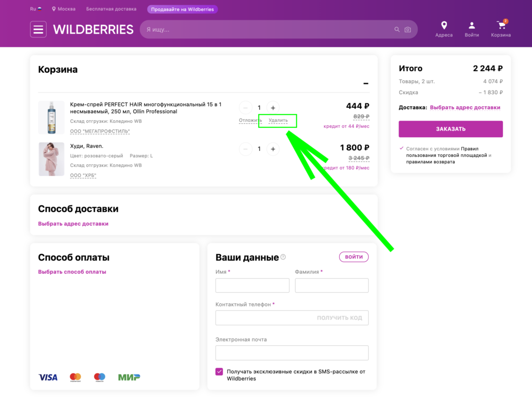
Task: Click Продавайте на Wildberries pill
Action: point(182,9)
